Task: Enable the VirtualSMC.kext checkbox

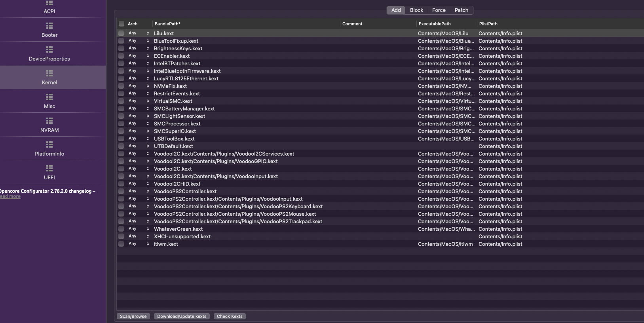Action: click(x=121, y=101)
